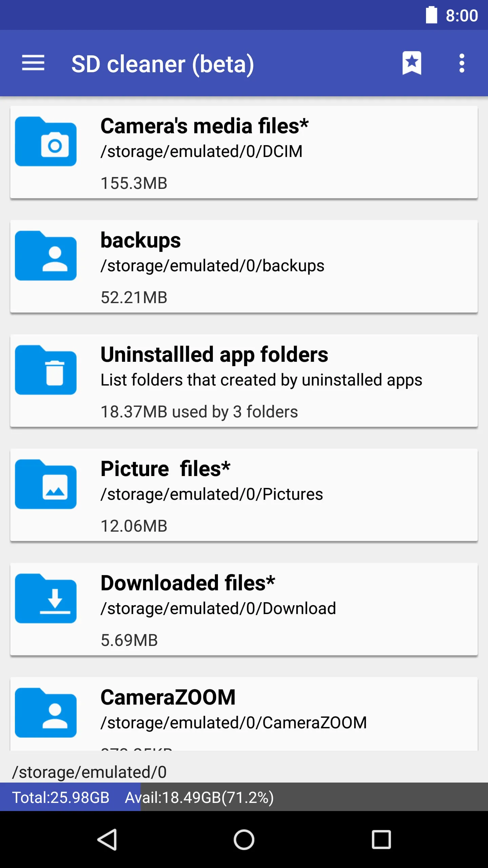
Task: Tap the /storage/emulated/0 path label
Action: point(89,772)
